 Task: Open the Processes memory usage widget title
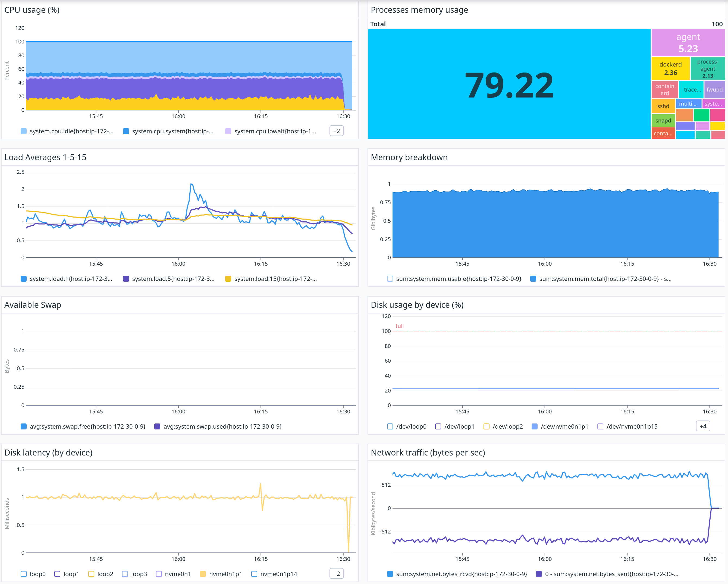click(419, 10)
